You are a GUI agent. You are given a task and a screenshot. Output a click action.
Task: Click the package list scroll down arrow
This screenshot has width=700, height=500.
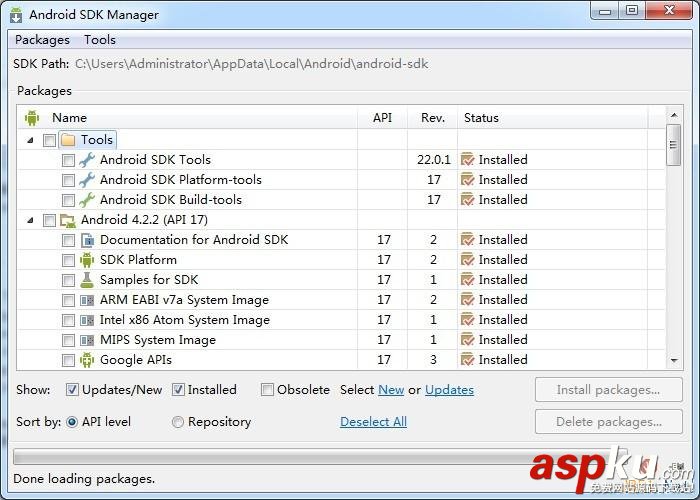[x=674, y=360]
